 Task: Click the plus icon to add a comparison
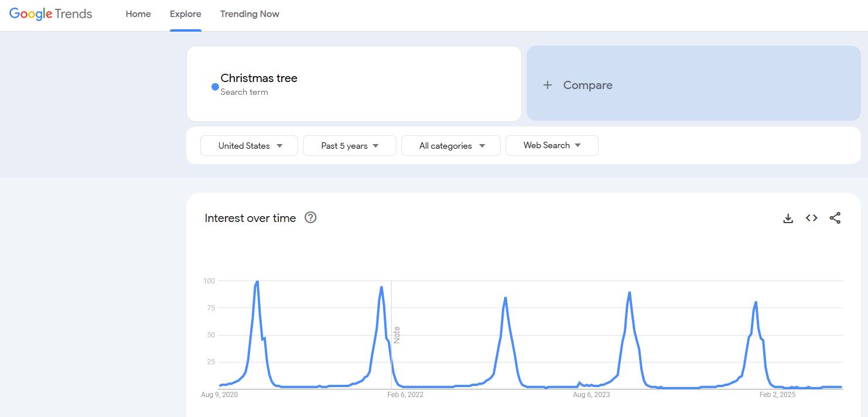click(548, 84)
